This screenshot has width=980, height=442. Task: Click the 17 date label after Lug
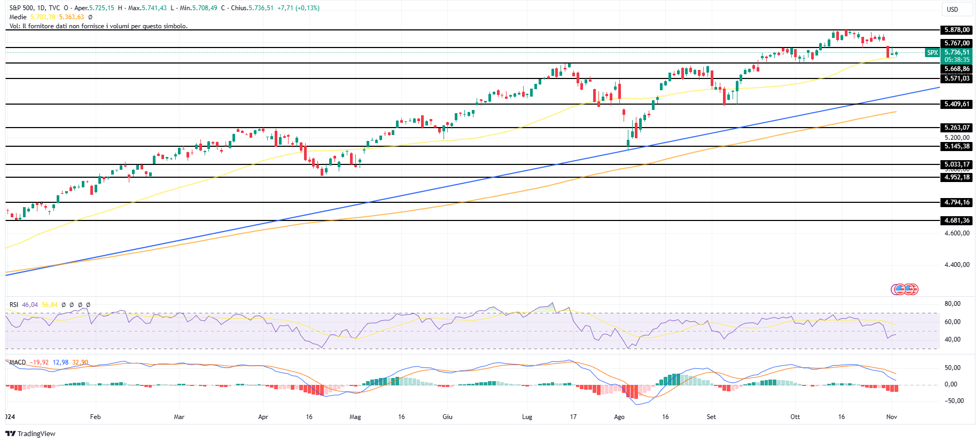pos(573,417)
